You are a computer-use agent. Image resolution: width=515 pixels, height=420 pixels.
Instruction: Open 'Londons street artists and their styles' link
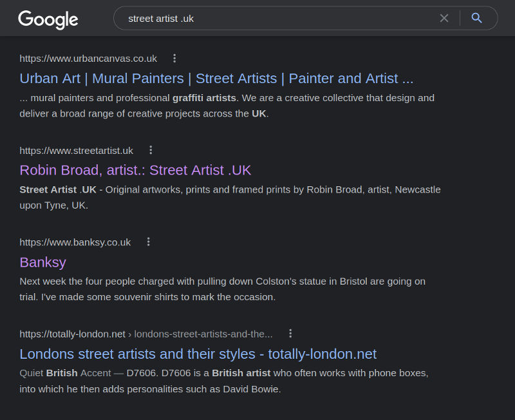click(198, 354)
